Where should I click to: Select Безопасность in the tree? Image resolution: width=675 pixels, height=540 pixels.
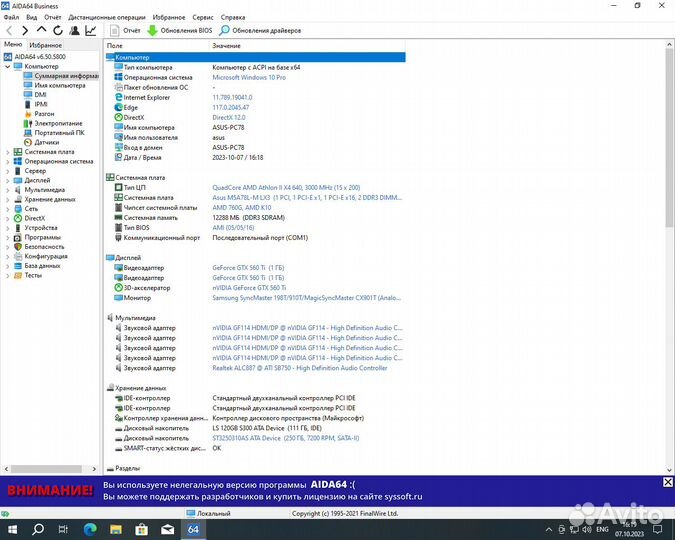[x=39, y=247]
